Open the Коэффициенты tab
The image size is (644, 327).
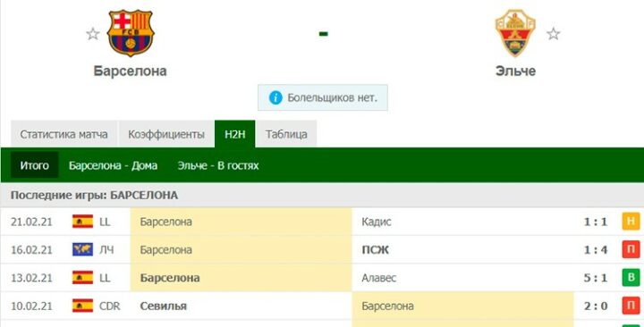(x=166, y=134)
